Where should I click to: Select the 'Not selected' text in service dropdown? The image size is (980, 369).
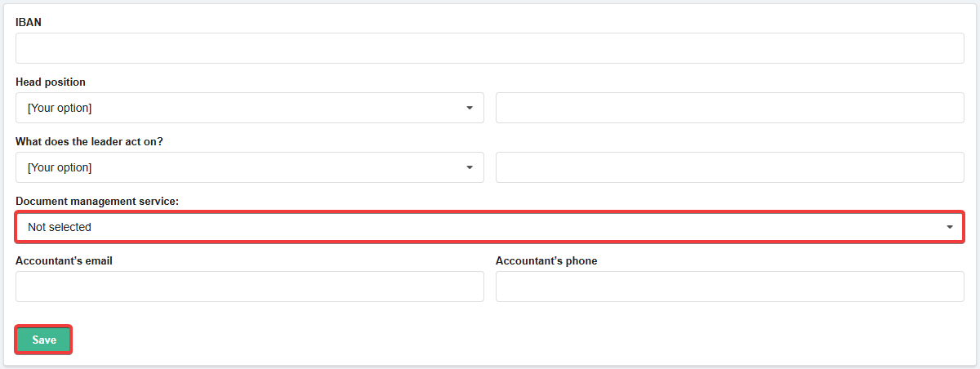tap(60, 227)
